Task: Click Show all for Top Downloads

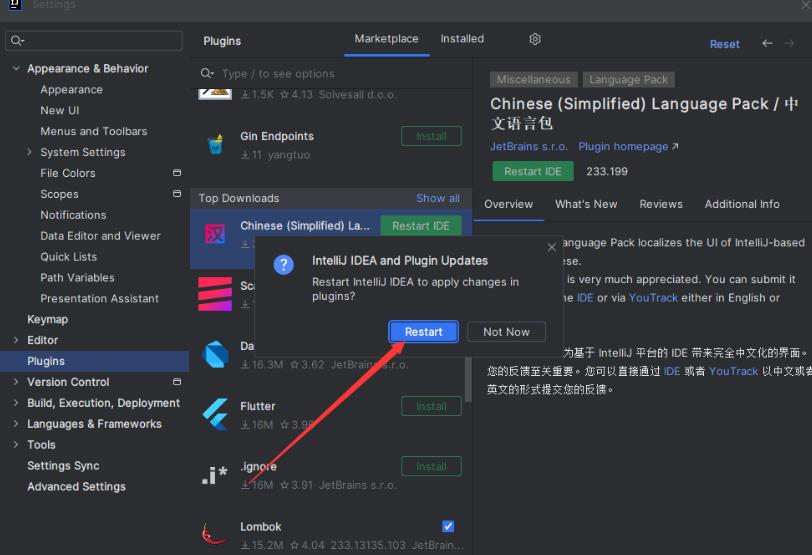Action: pos(438,198)
